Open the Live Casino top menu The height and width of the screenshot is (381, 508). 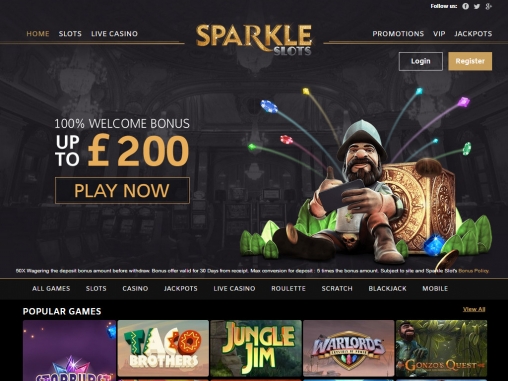coord(114,34)
